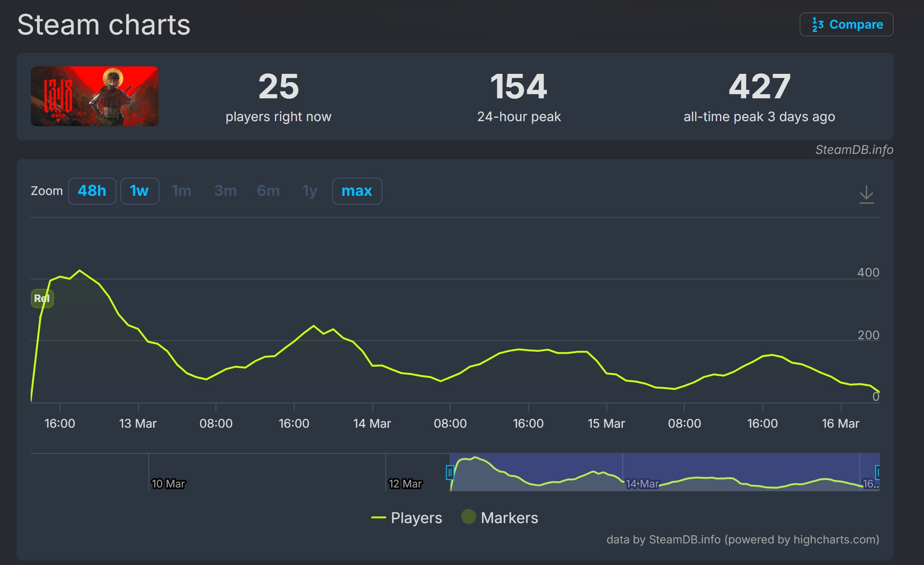924x565 pixels.
Task: Click the Rel release marker on chart
Action: pos(42,298)
